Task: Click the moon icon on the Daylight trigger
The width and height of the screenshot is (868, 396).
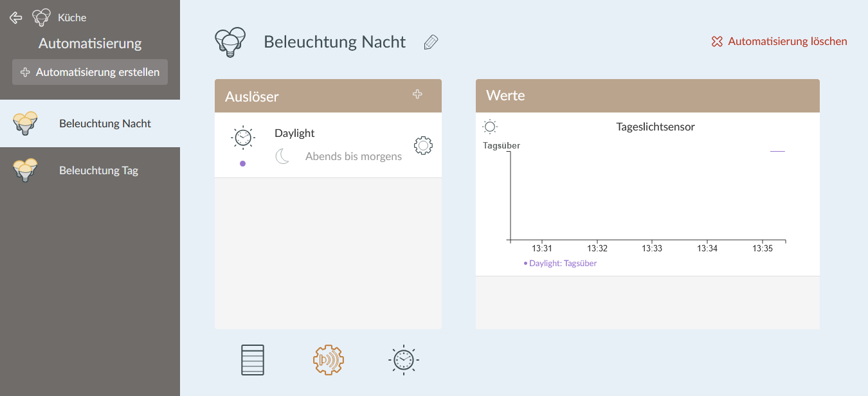Action: coord(282,156)
